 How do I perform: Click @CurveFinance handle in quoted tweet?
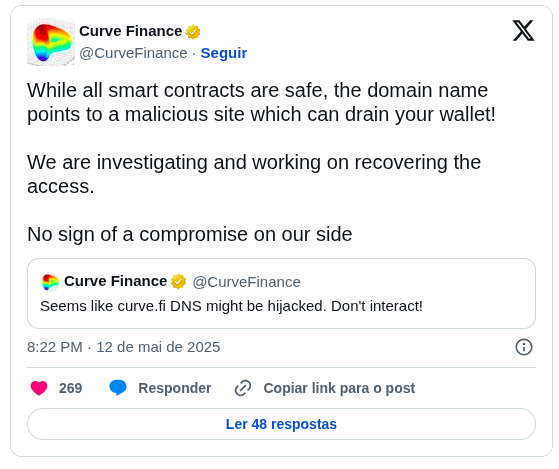246,282
